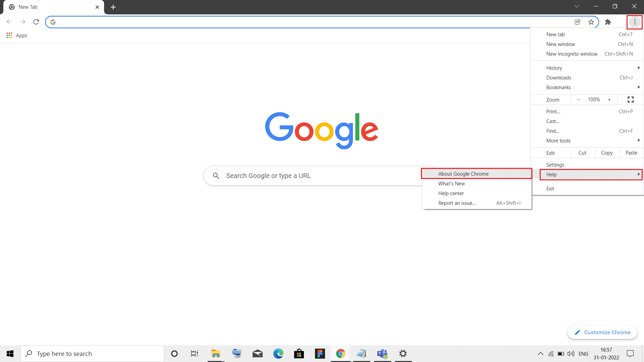Click the Microsoft Teams icon in taskbar

tap(382, 354)
